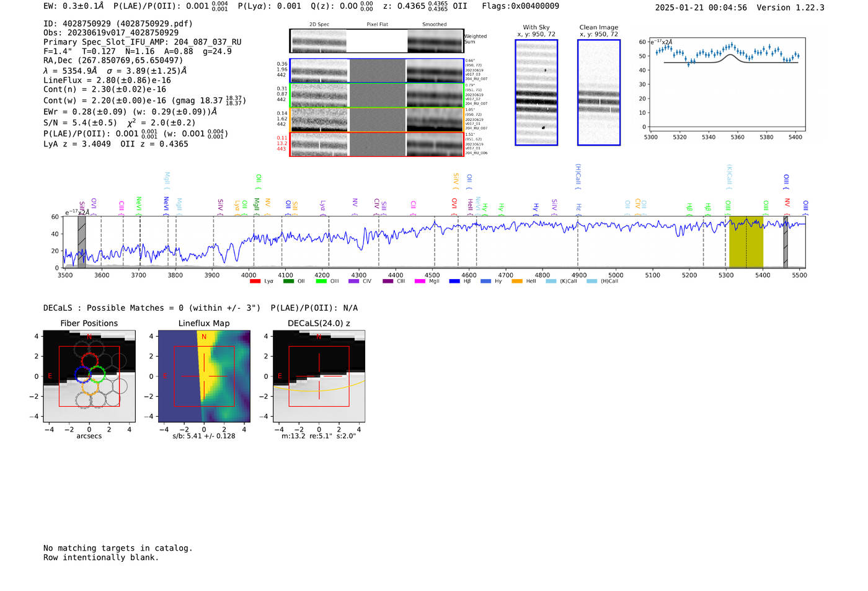Select the Flags:0x00400009 text
Viewport: 868px width, 591px height.
520,6
